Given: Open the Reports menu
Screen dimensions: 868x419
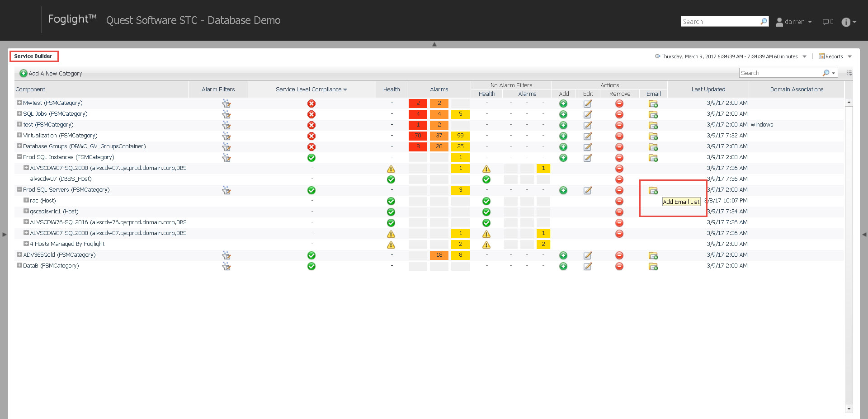Looking at the screenshot, I should click(834, 56).
